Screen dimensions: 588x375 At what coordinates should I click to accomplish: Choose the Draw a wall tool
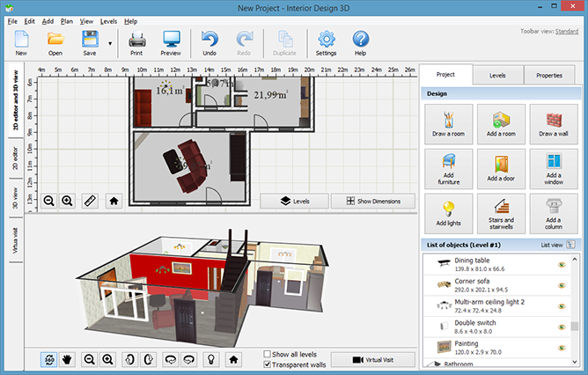click(x=554, y=124)
